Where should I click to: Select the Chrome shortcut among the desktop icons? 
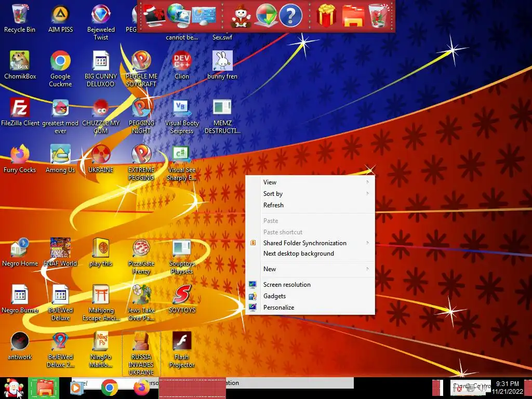click(x=60, y=69)
